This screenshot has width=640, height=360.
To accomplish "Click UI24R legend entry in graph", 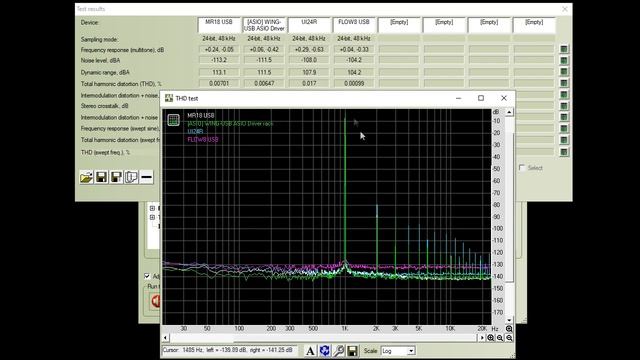I will click(195, 131).
